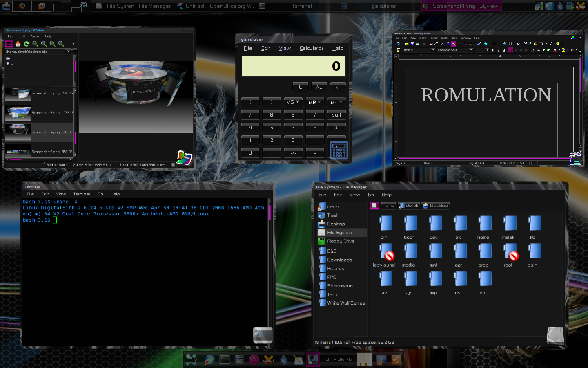Open the paragraph style Default dropdown in Writer
The image size is (588, 368).
[x=433, y=50]
